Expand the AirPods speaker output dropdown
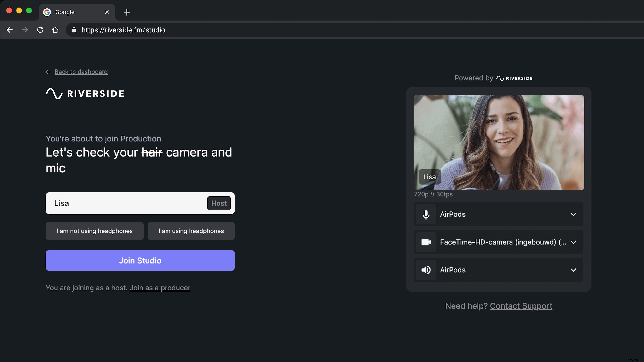 pos(574,270)
